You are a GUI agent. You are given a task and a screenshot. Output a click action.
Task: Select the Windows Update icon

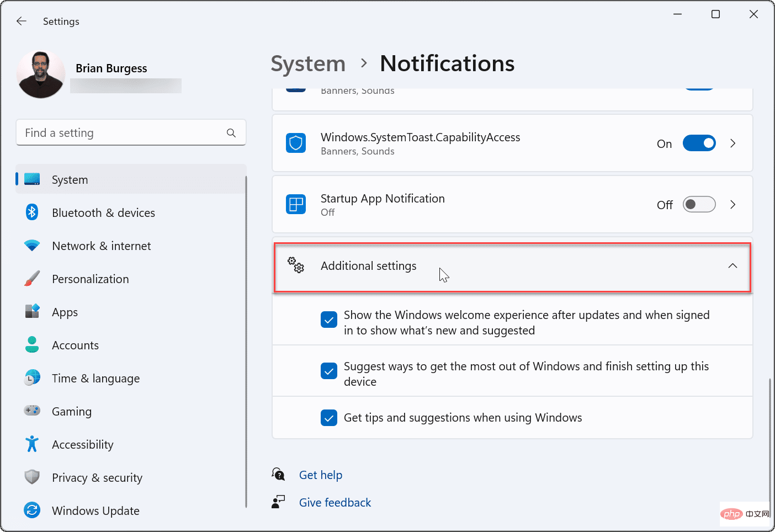pos(32,510)
